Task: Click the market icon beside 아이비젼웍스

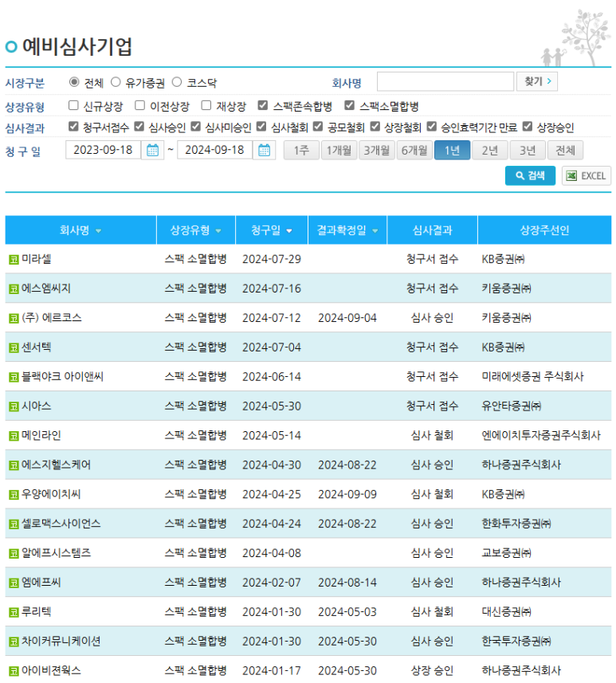Action: (14, 671)
